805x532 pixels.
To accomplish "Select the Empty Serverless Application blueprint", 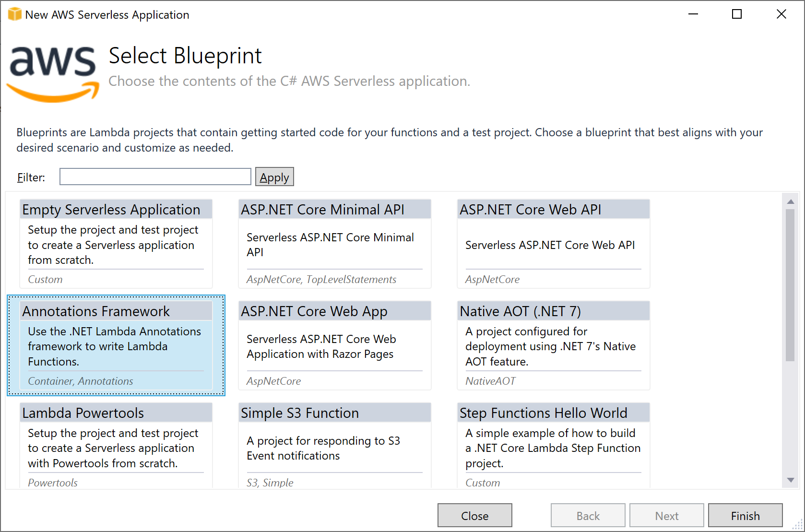I will (115, 242).
